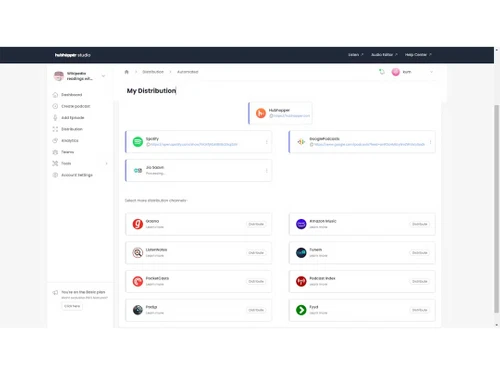Open Teams from the sidebar
This screenshot has width=500, height=375.
click(68, 152)
